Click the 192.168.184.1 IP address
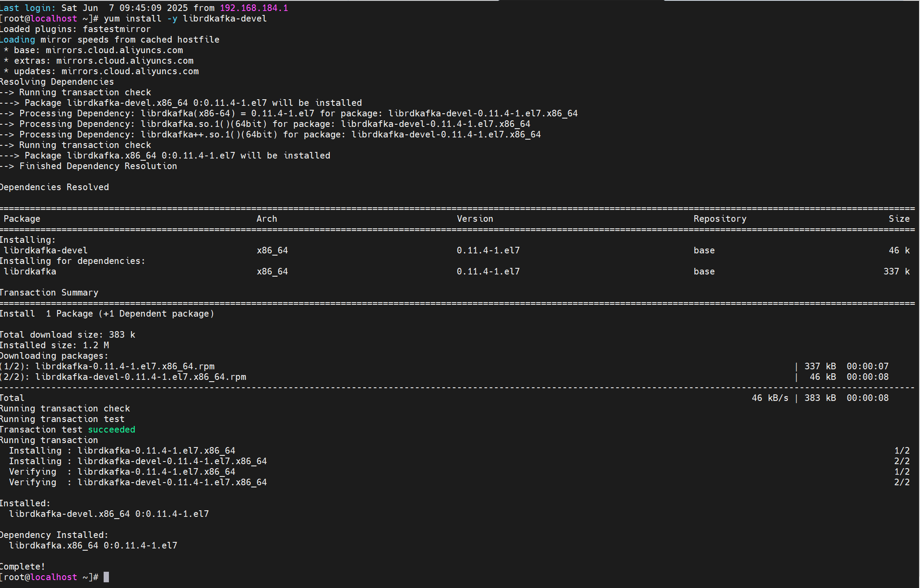The image size is (920, 588). 254,8
